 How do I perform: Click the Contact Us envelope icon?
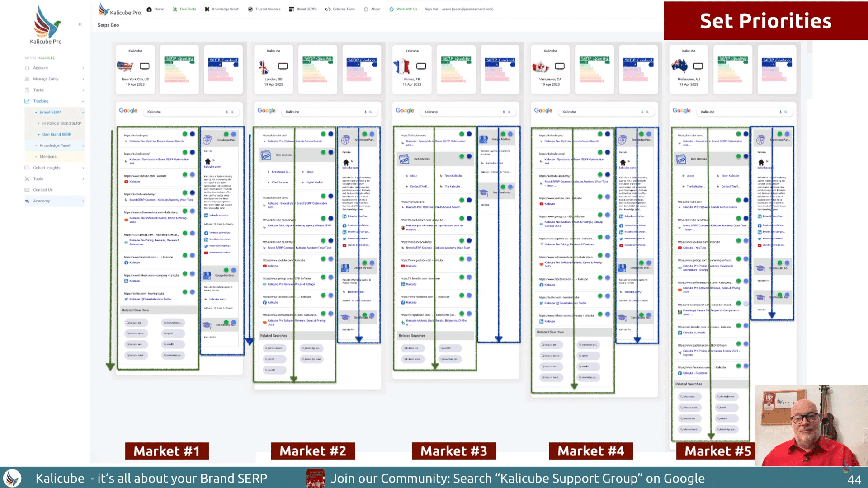click(x=27, y=190)
